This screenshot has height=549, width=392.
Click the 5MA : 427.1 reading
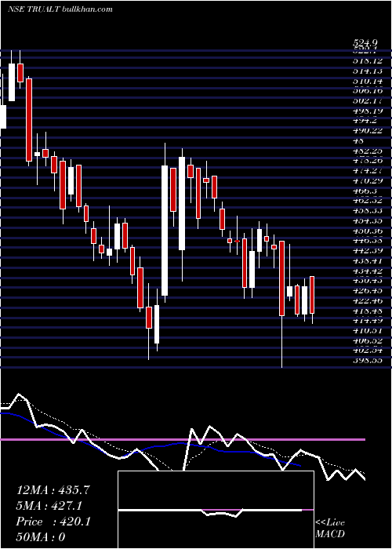pos(51,506)
